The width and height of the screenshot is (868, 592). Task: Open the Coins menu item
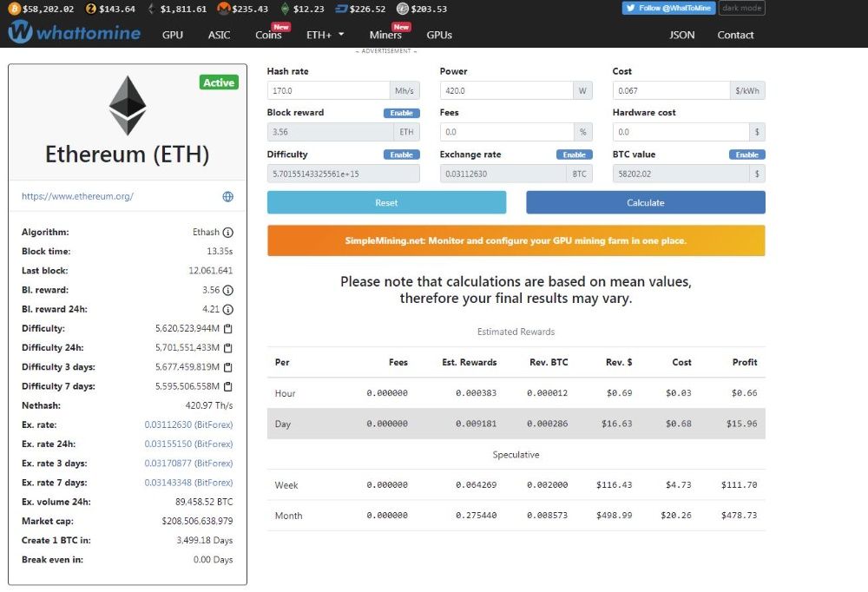click(x=269, y=35)
